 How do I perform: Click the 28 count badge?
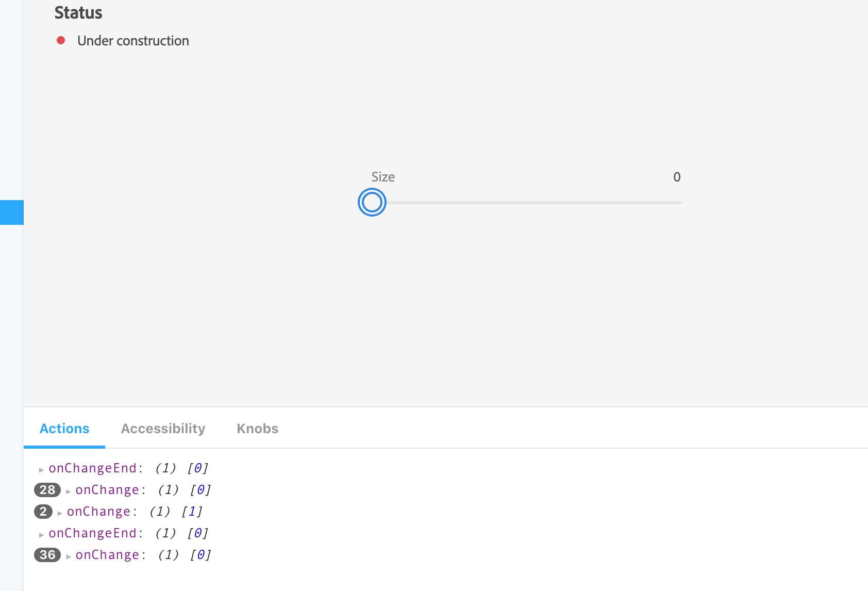point(46,490)
